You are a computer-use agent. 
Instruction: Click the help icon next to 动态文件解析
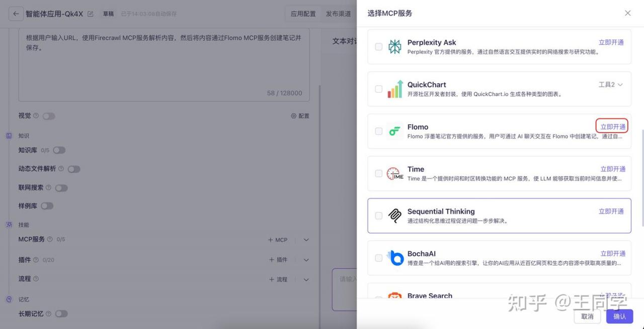(x=61, y=169)
